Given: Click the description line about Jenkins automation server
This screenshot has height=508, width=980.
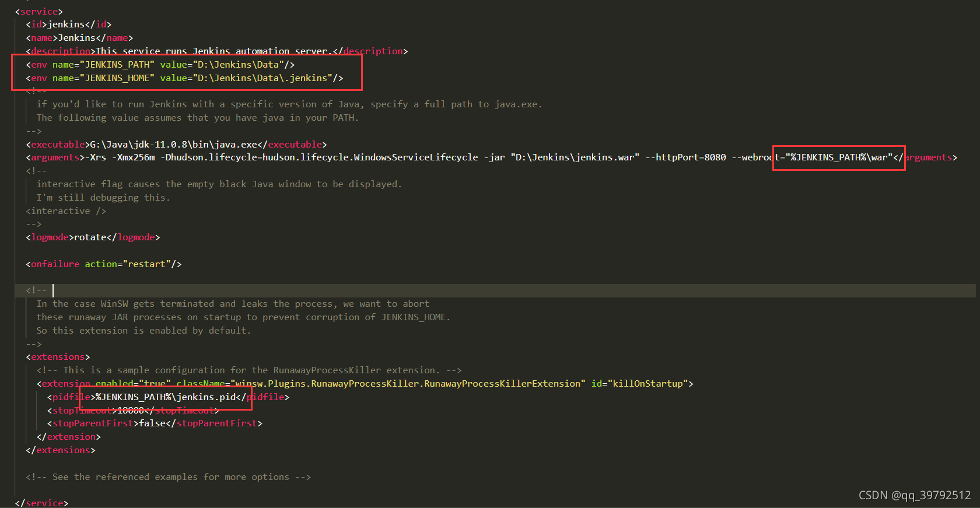Looking at the screenshot, I should click(216, 51).
